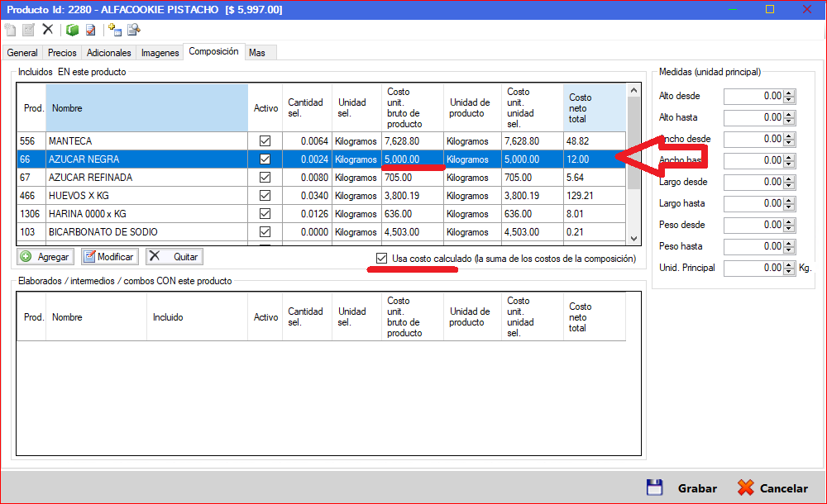This screenshot has width=827, height=504.
Task: Click the 7,628.80 bruto cost cell for MANTECA
Action: [413, 141]
